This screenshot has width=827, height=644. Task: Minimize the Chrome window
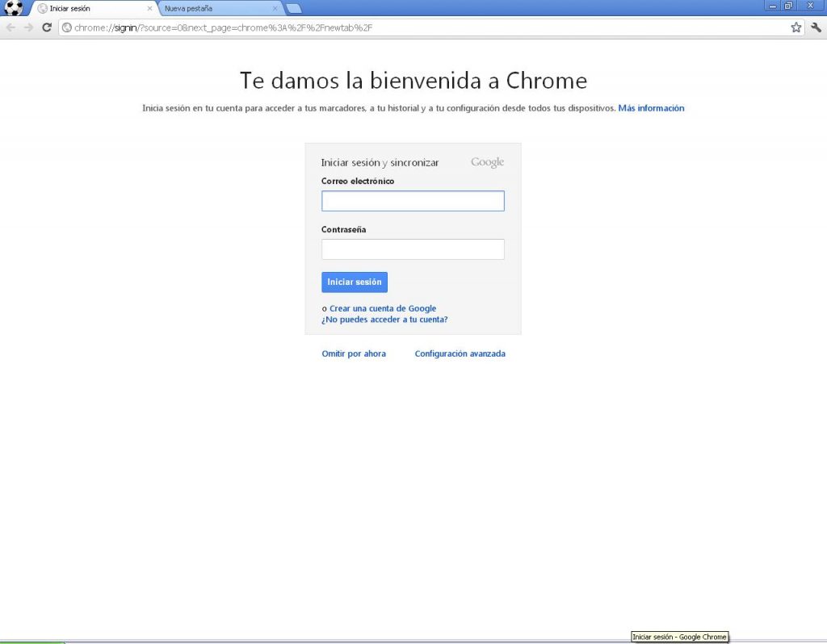[773, 6]
